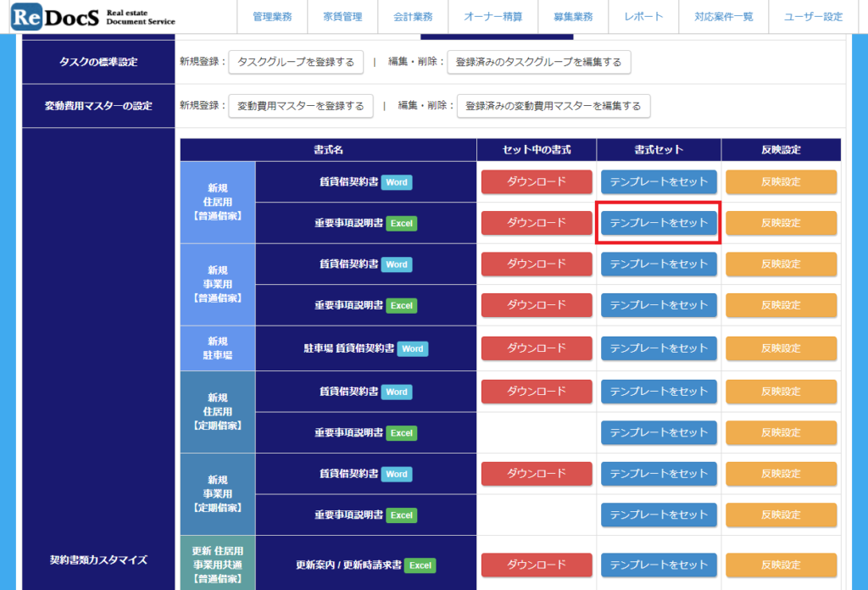Screen dimensions: 868x590
Task: Click Excel badge in 新規事業用定期借家 row
Action: pyautogui.click(x=401, y=515)
